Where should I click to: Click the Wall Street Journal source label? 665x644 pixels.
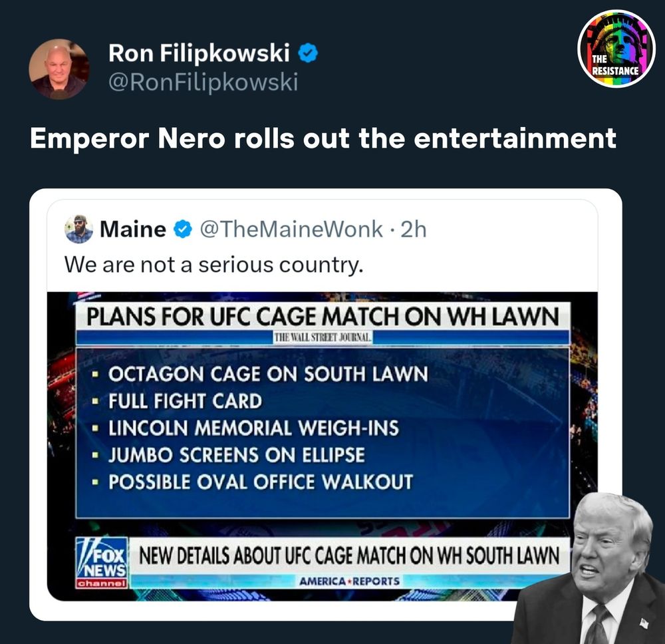click(x=323, y=338)
